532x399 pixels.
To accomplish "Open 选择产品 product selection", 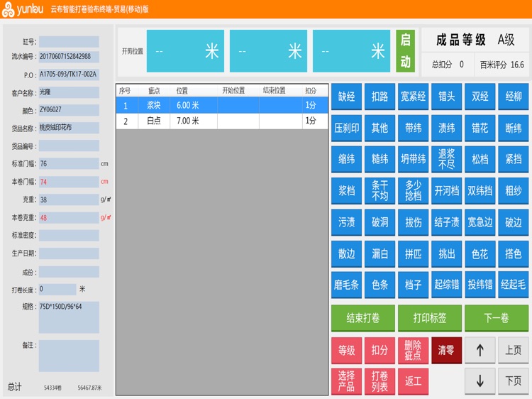I will coord(346,381).
